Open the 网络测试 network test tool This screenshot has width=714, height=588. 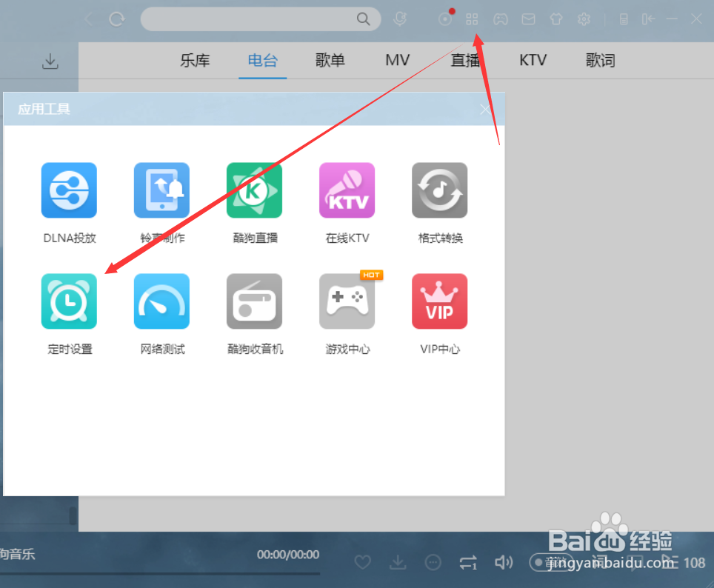(161, 301)
